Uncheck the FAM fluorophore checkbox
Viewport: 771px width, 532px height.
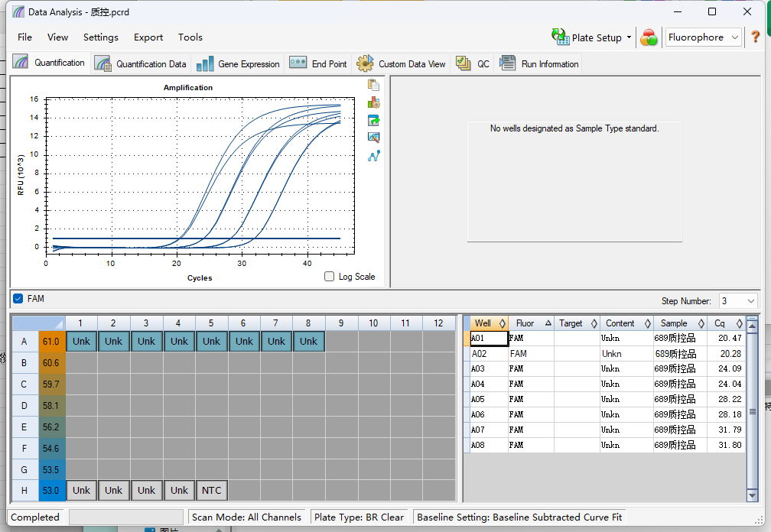(18, 299)
